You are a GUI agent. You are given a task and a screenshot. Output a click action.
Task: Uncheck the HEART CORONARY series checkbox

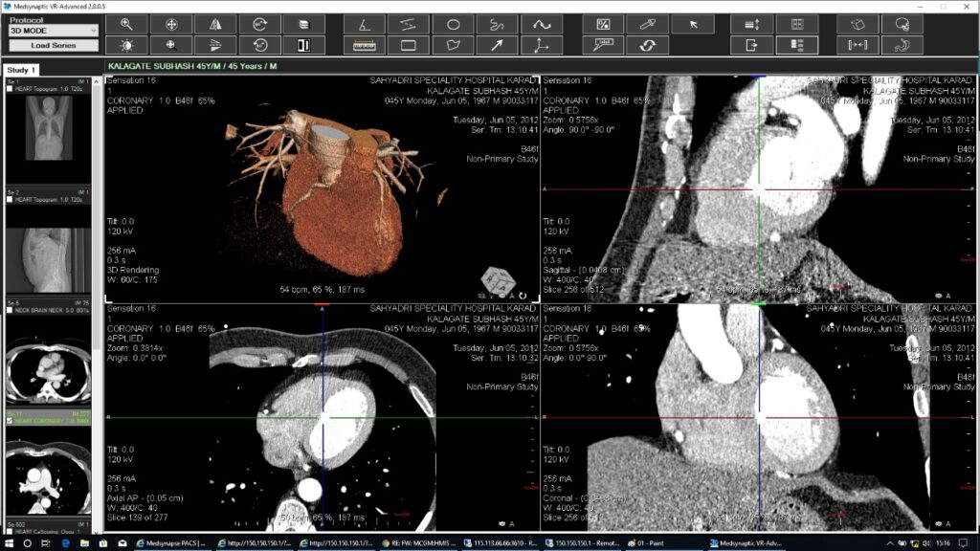(11, 421)
